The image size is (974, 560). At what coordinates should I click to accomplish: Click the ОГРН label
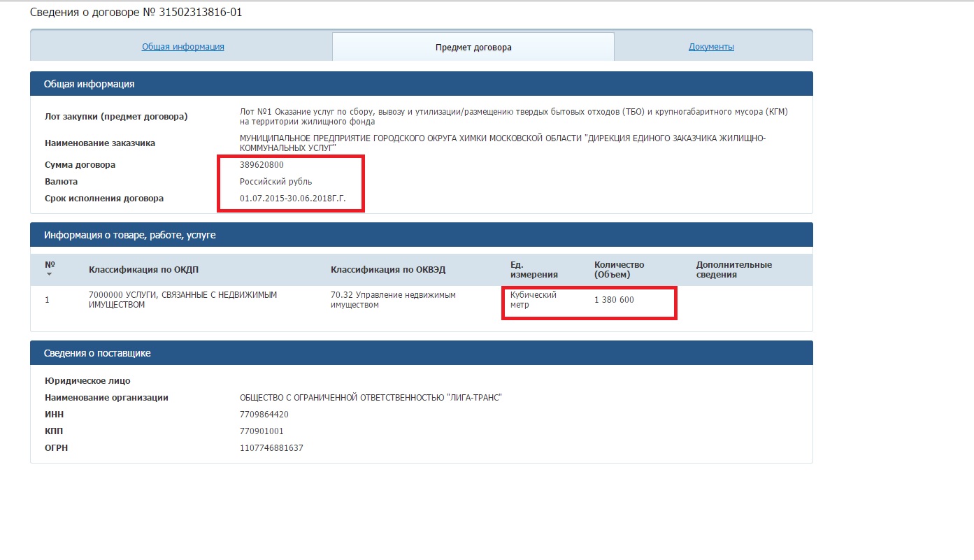point(57,448)
